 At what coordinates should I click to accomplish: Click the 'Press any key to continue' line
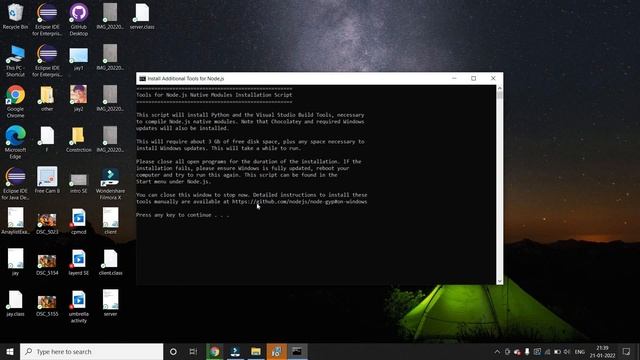182,215
